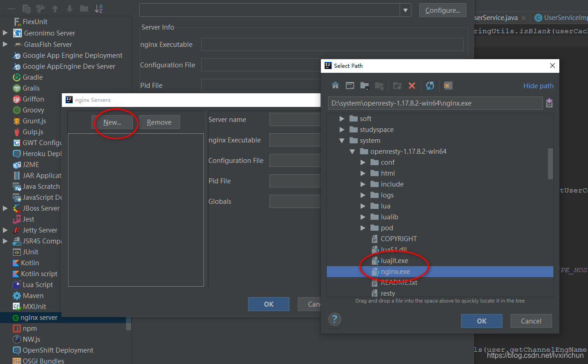This screenshot has width=588, height=364.
Task: Collapse the openresty-1.17.8.2-win64 folder
Action: (x=352, y=152)
